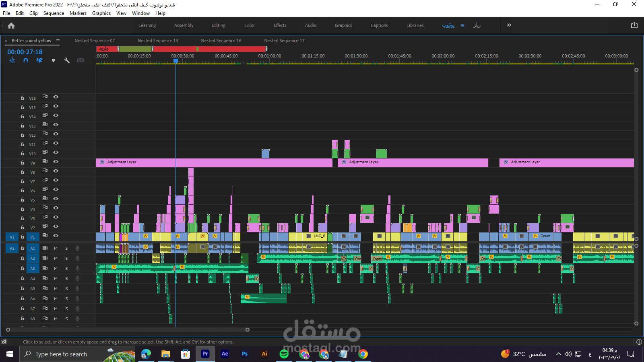The image size is (644, 362).
Task: Toggle sync lock on track V16
Action: [45, 97]
